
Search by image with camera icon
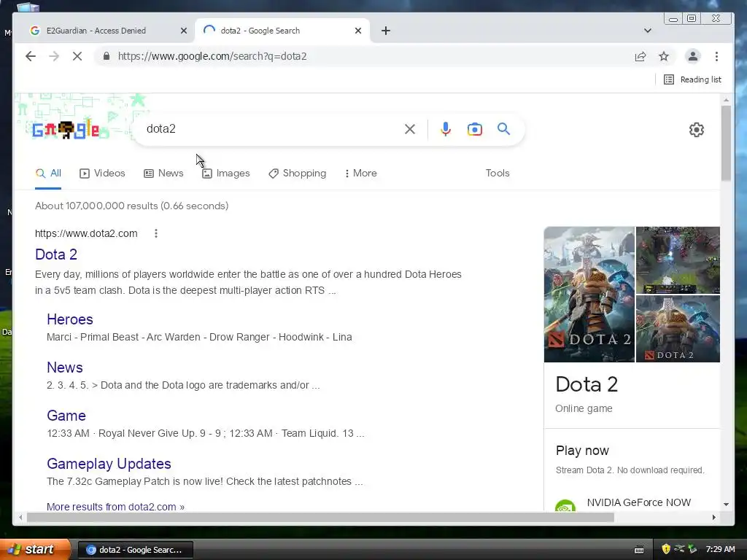click(474, 129)
